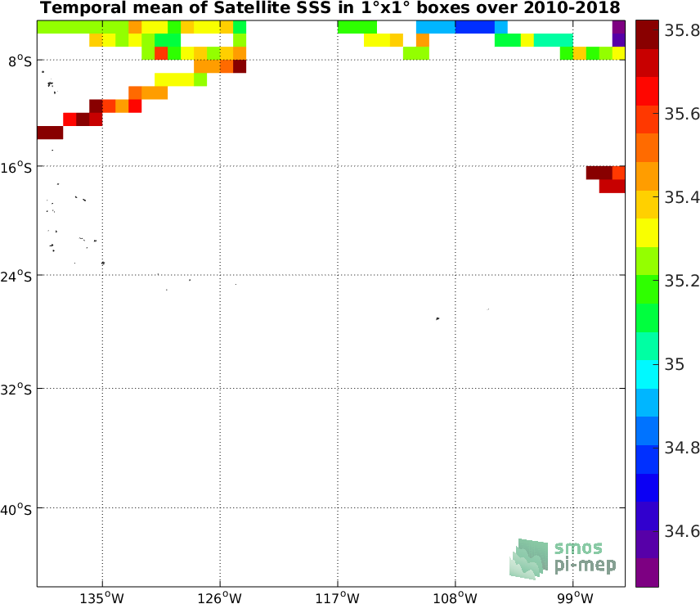Click the island marker near 108°W, 27°S
Viewport: 700px width, 604px height.
tap(437, 318)
